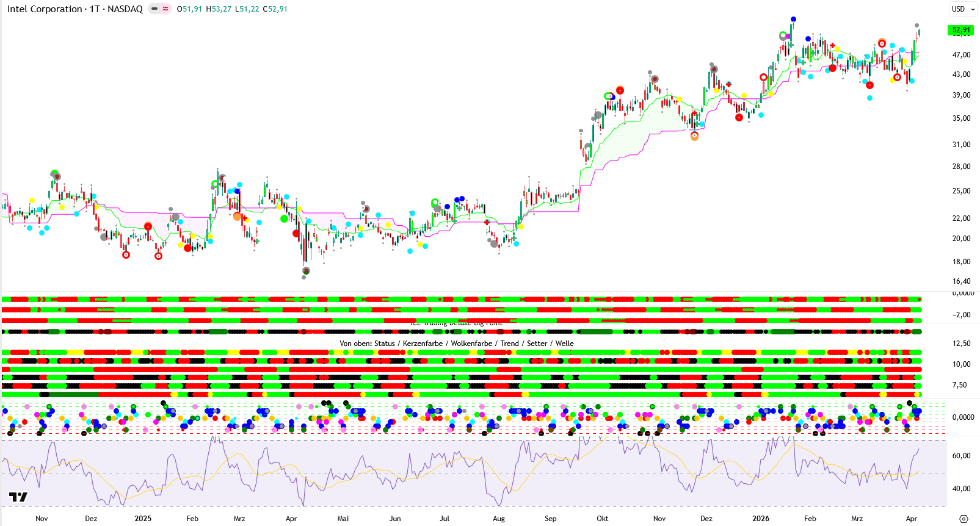Click the open value O51,91 in header
This screenshot has width=980, height=526.
tap(189, 9)
